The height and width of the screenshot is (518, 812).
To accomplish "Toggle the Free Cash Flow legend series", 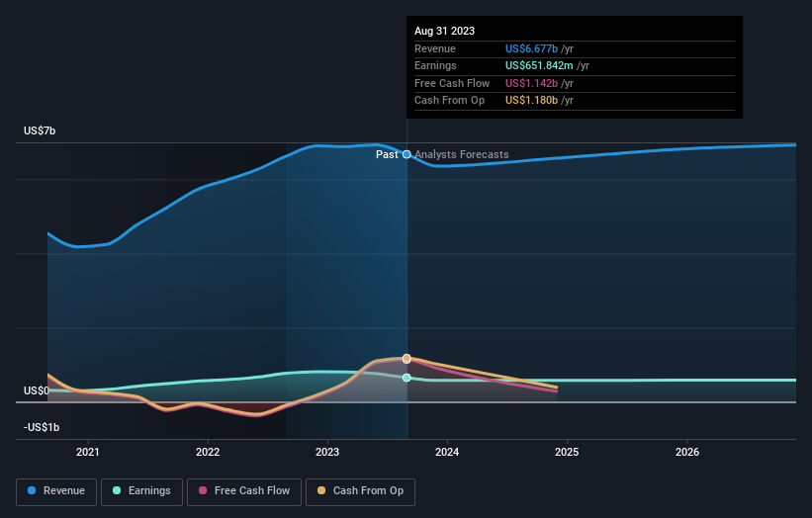I will [244, 491].
